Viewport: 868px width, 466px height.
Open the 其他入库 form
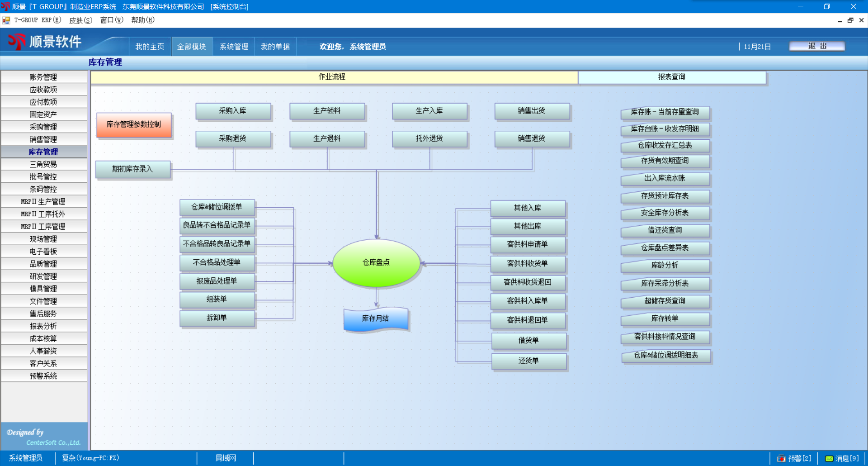(528, 208)
